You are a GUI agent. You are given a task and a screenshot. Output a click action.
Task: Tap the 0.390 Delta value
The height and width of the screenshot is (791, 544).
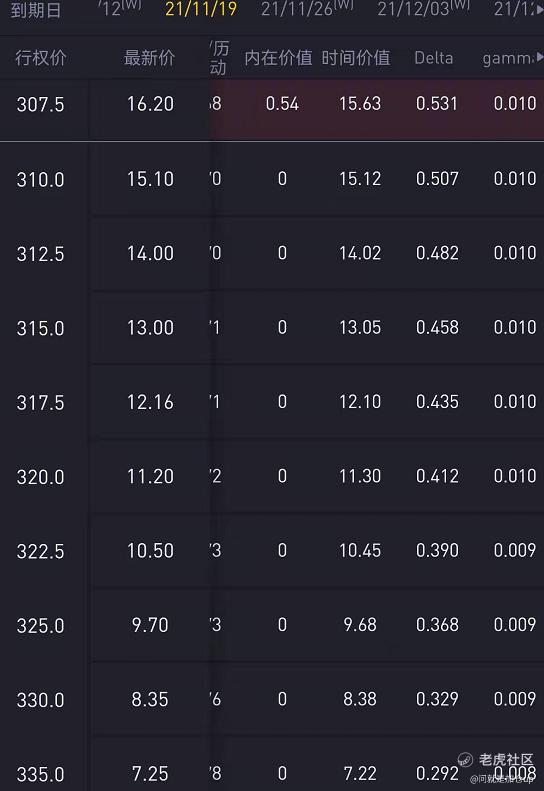tap(437, 550)
